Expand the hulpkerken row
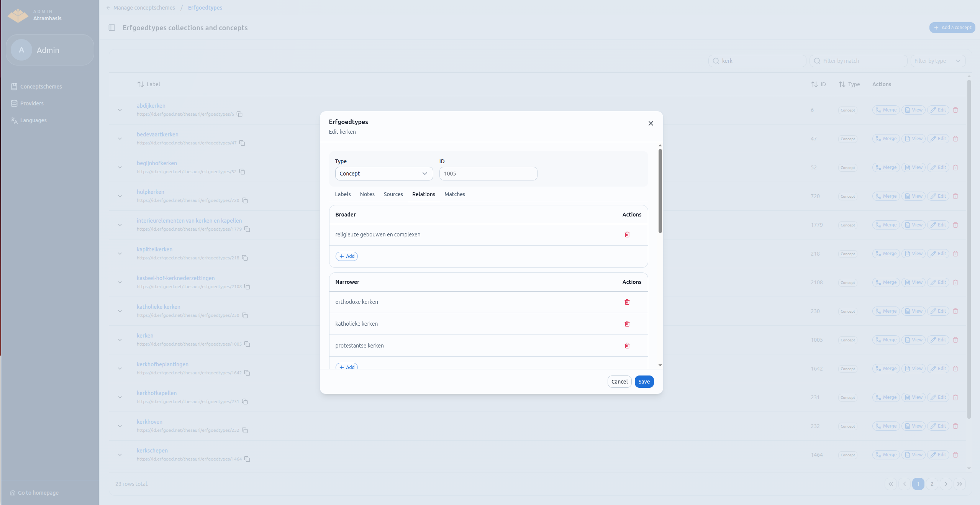The image size is (980, 505). (x=120, y=196)
